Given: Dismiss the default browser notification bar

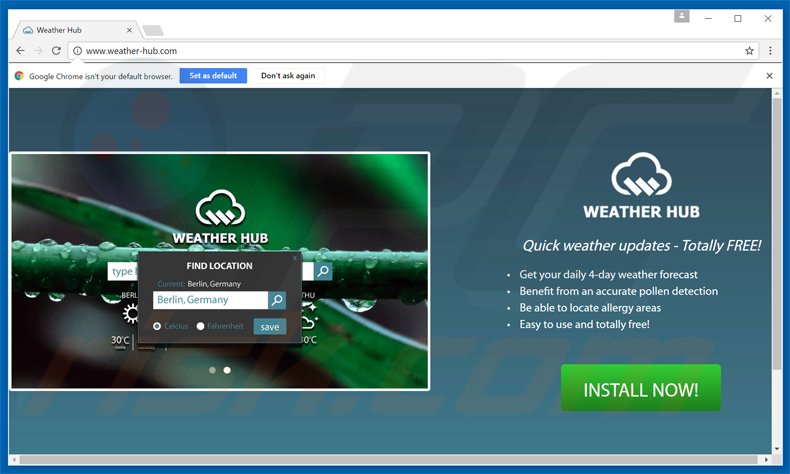Looking at the screenshot, I should [769, 76].
